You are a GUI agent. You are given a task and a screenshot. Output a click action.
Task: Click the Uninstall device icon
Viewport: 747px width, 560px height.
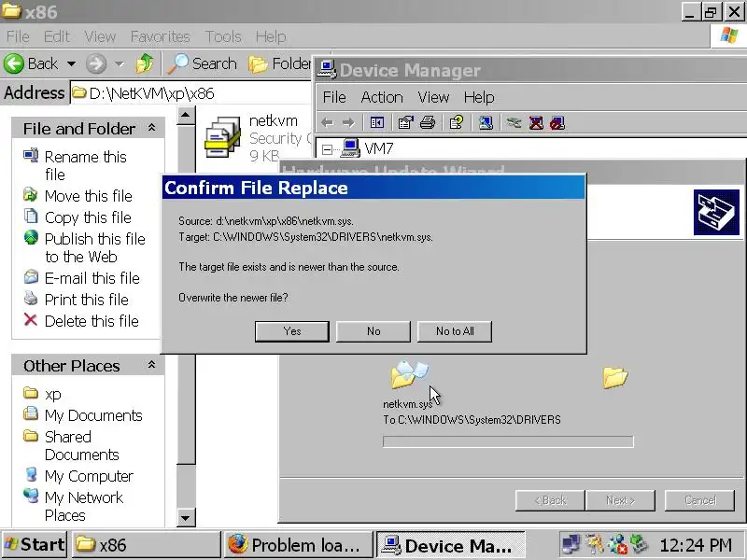pyautogui.click(x=536, y=123)
